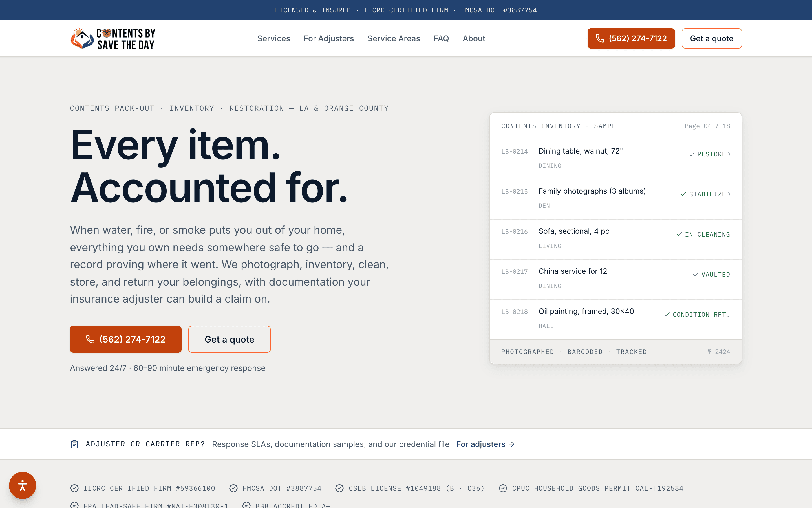Select the Dining table, walnut, 72" row
Viewport: 812px width, 508px height.
(616, 159)
